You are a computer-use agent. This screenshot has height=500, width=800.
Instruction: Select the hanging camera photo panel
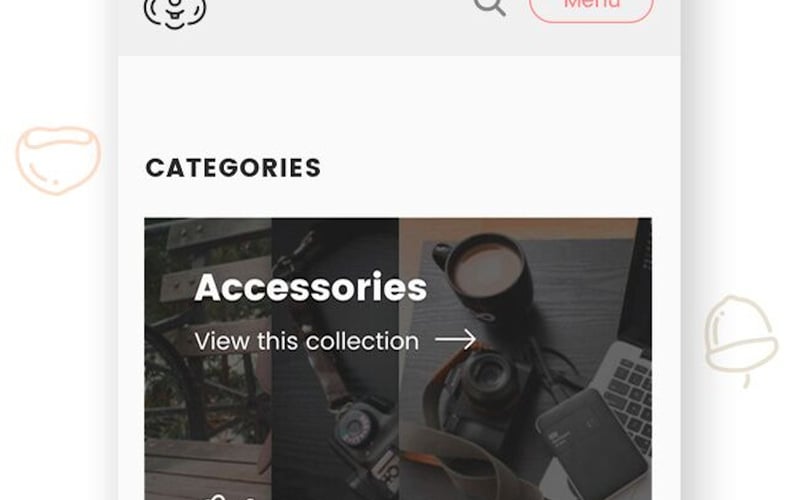click(x=335, y=359)
